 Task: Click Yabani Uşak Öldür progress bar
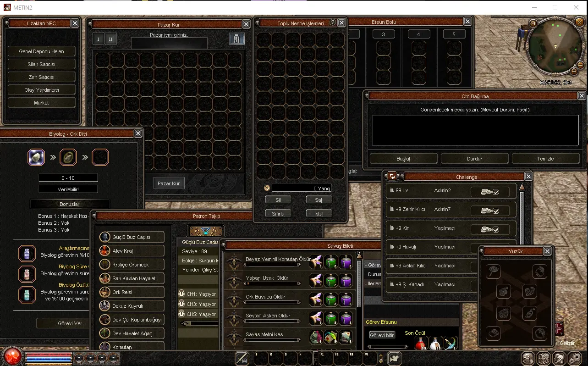click(271, 284)
